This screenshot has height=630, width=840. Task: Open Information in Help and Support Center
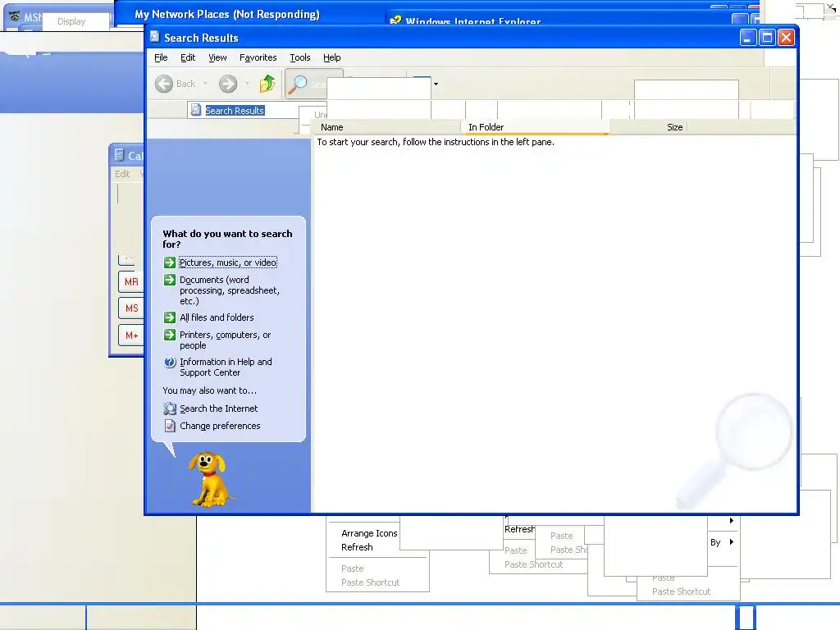click(226, 367)
